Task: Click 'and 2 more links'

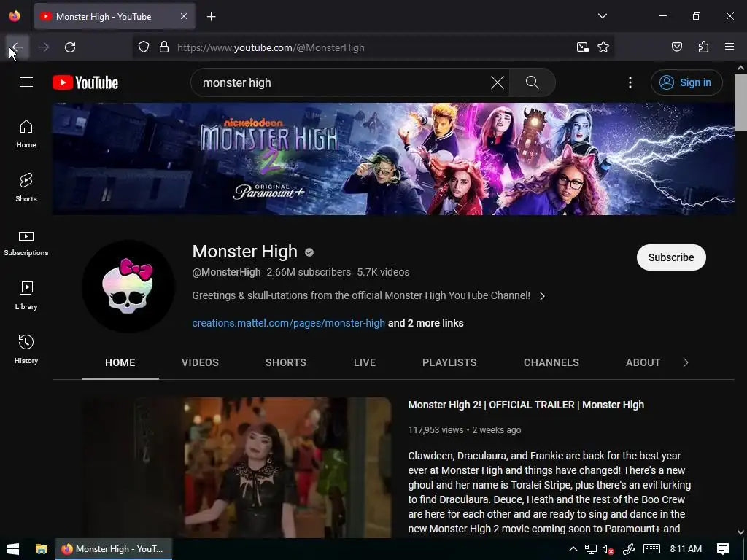Action: [x=425, y=323]
